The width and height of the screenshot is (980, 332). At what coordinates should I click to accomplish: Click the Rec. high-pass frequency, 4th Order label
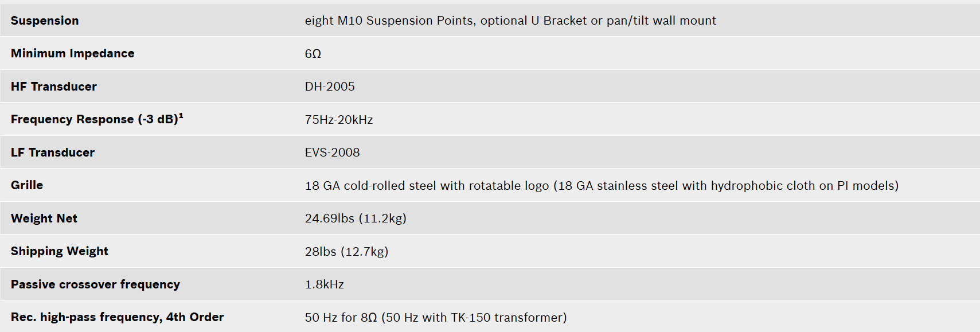click(118, 317)
